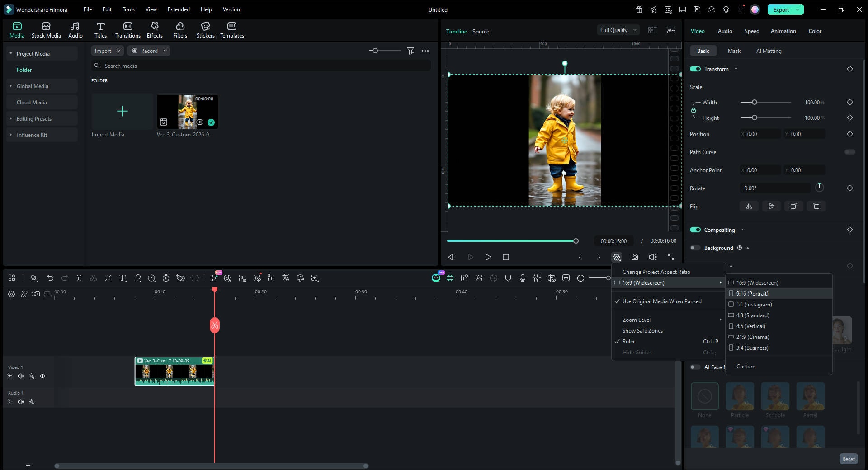Select 9:16 (Portrait) aspect ratio
This screenshot has width=868, height=470.
pyautogui.click(x=752, y=293)
